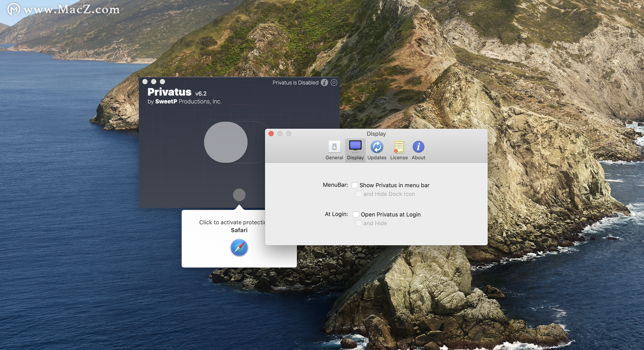The image size is (644, 350).
Task: Open the Updates preferences pane
Action: [377, 150]
